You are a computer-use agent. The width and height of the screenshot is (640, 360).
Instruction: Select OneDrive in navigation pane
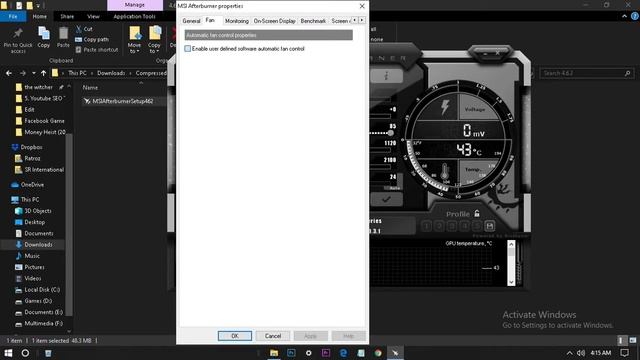click(32, 184)
